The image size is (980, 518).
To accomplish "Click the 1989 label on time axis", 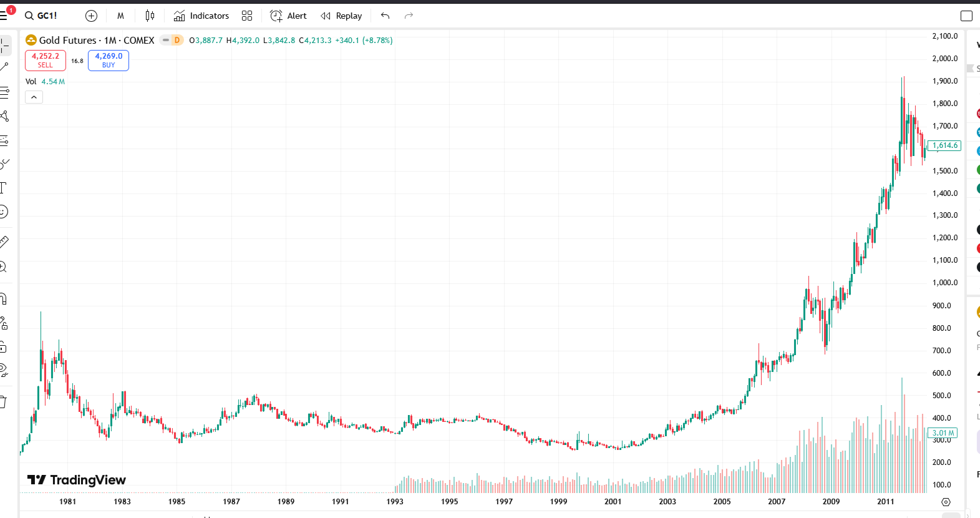I will tap(286, 502).
